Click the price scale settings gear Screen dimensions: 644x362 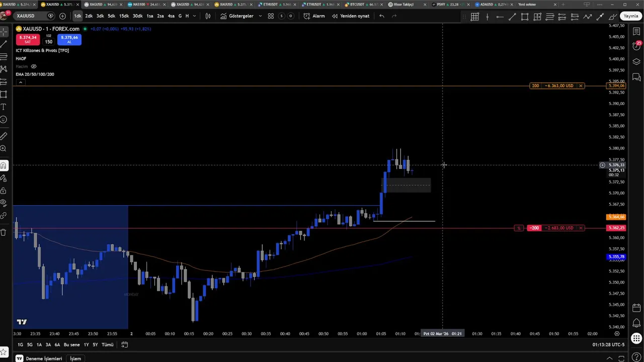(617, 333)
